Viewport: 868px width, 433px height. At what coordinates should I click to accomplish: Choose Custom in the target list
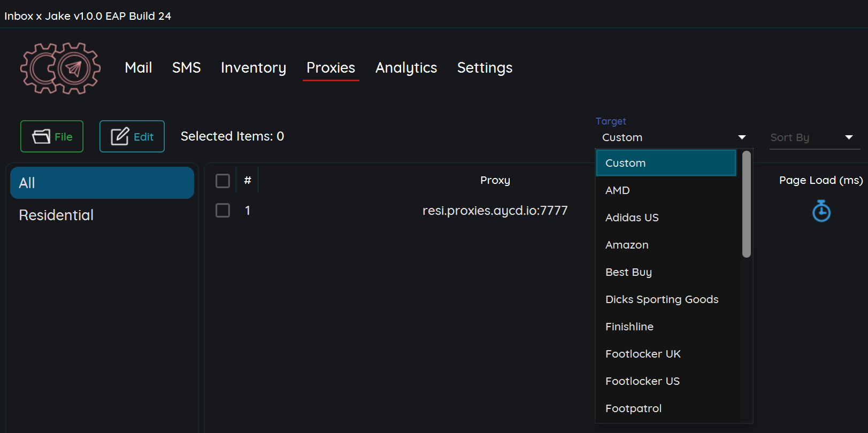click(x=666, y=163)
